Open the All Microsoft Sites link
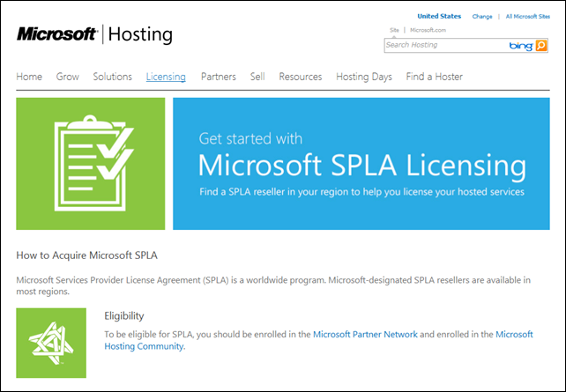 (528, 17)
